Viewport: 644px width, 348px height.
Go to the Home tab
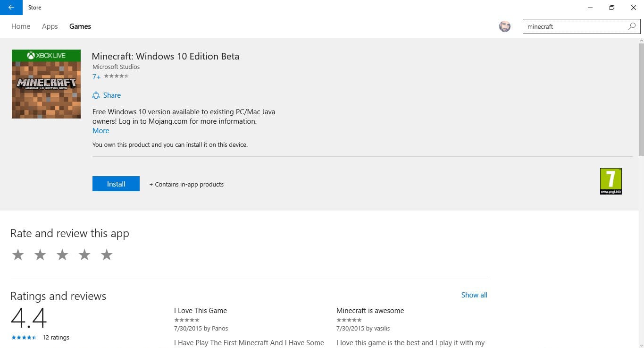pos(21,26)
